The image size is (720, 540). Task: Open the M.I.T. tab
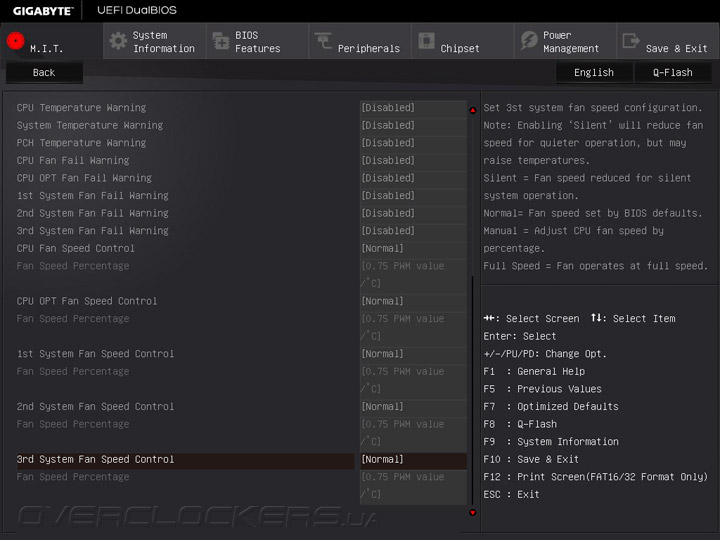(51, 41)
